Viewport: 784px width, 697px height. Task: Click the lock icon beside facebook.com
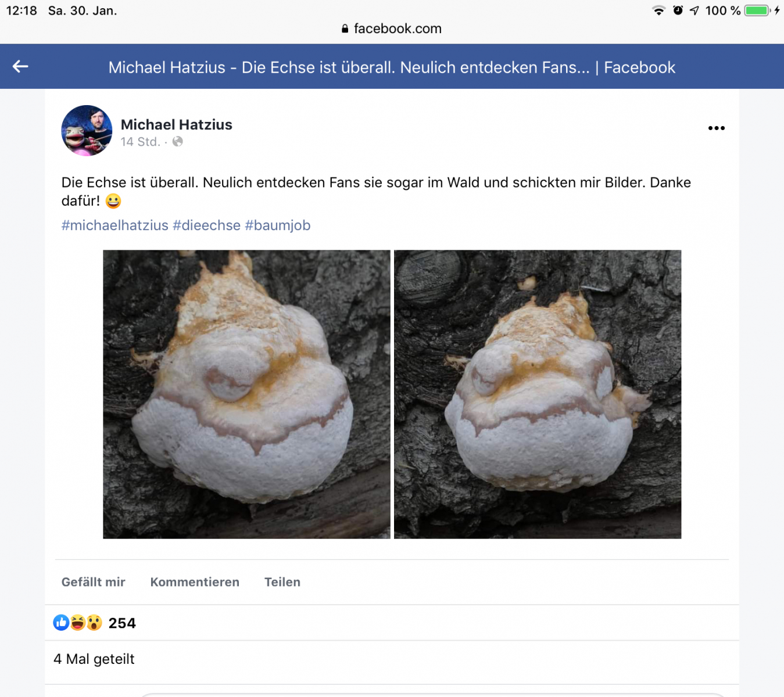pyautogui.click(x=345, y=28)
